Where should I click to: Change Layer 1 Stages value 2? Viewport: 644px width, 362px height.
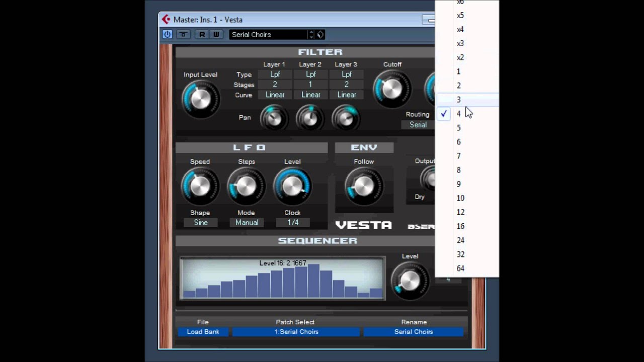point(275,84)
